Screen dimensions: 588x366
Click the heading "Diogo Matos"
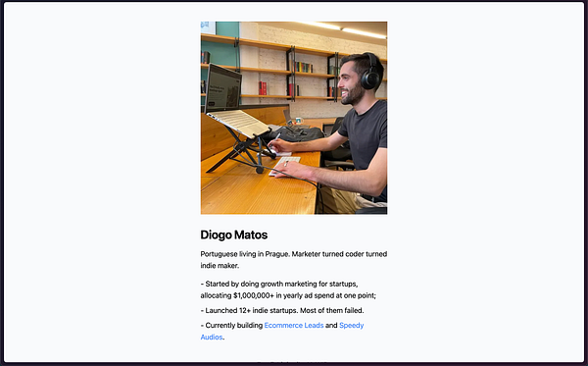[x=234, y=235]
